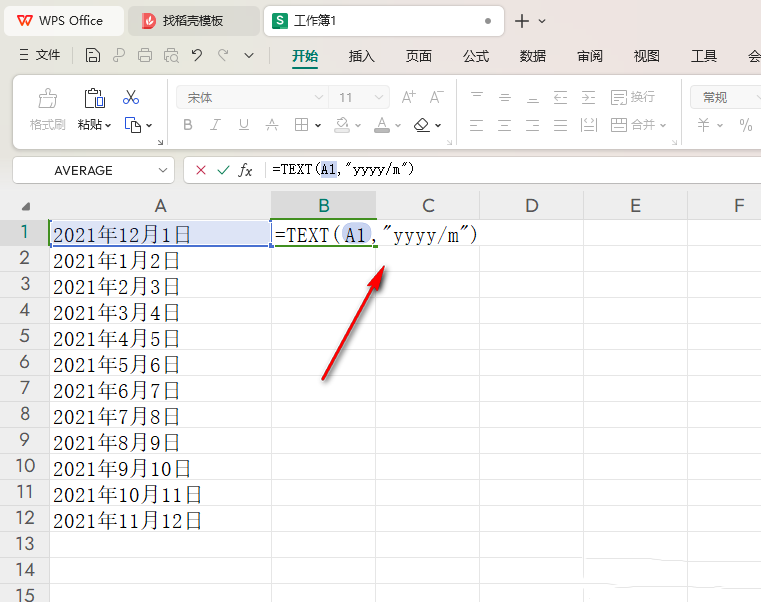Open the 文件 file menu
Image resolution: width=761 pixels, height=602 pixels.
[x=40, y=55]
